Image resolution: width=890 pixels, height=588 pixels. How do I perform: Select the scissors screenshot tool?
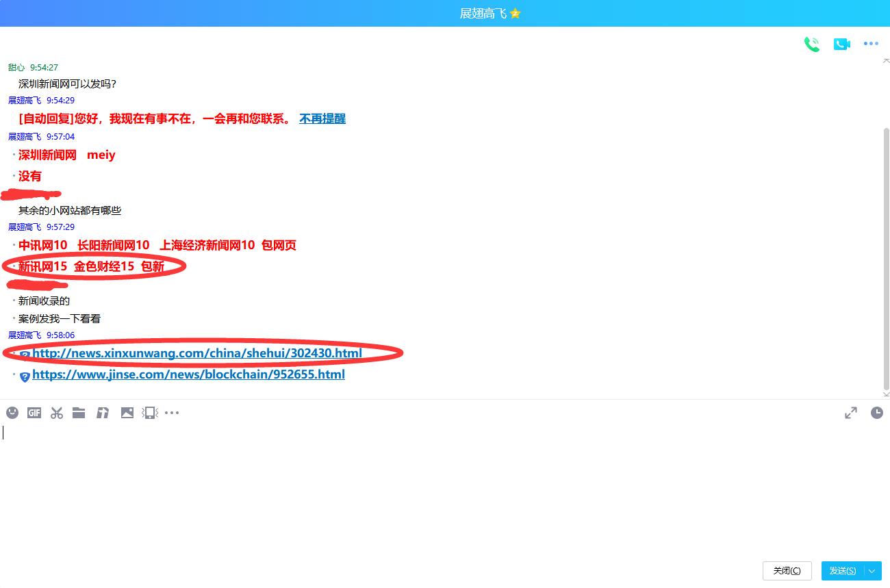(57, 412)
